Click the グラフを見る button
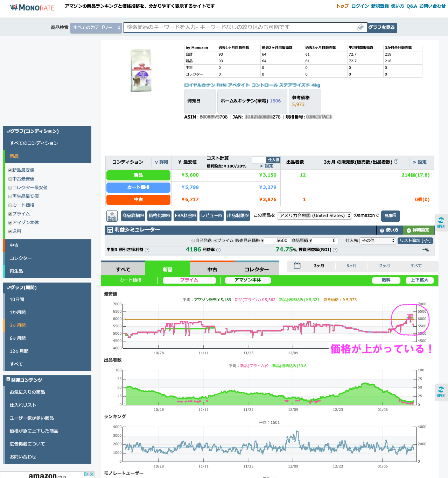This screenshot has height=478, width=448. 381,28
